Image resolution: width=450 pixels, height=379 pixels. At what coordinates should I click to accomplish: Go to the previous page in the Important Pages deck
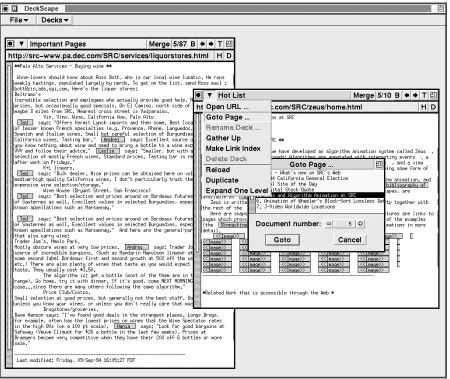coord(202,44)
